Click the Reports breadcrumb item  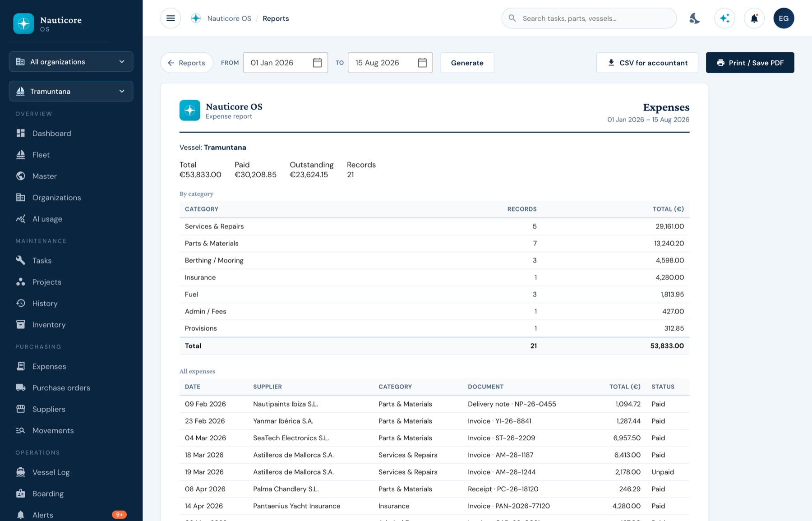click(276, 18)
